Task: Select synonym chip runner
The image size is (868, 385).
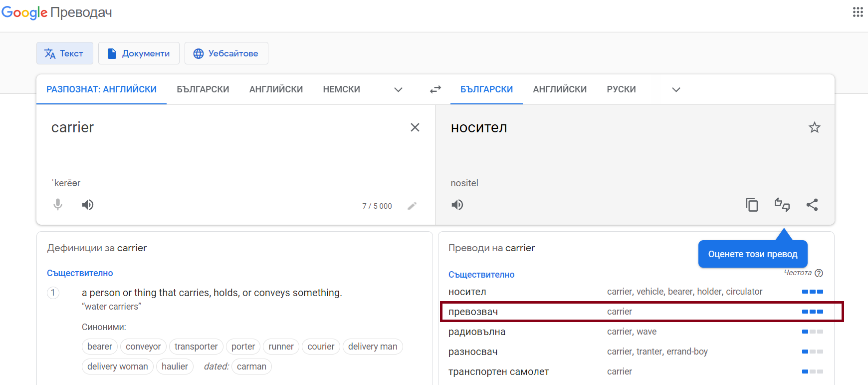Action: coord(281,347)
